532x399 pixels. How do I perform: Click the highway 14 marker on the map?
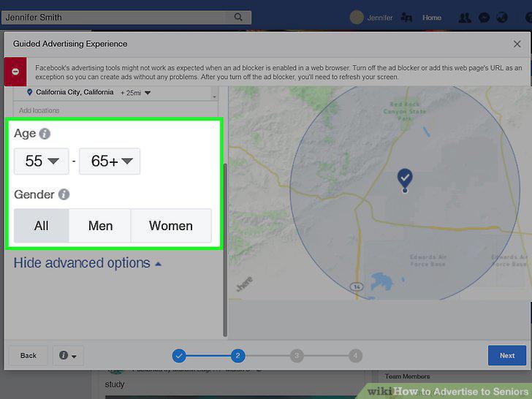tap(357, 286)
